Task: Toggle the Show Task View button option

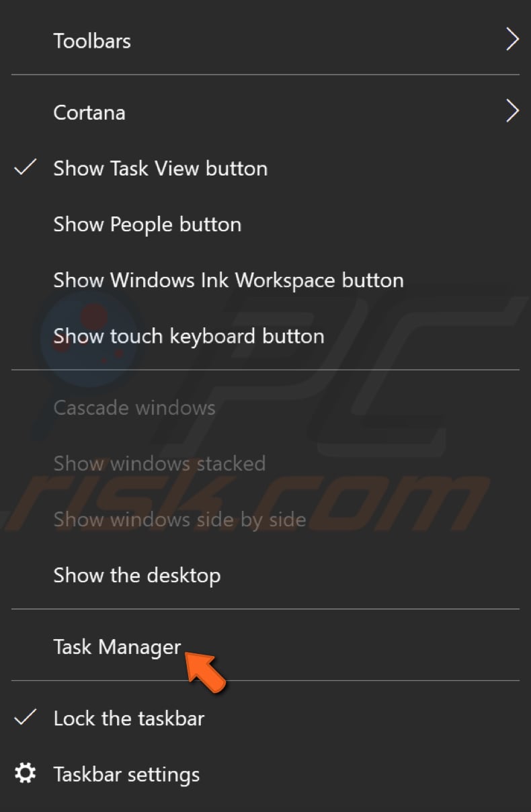Action: (x=160, y=168)
